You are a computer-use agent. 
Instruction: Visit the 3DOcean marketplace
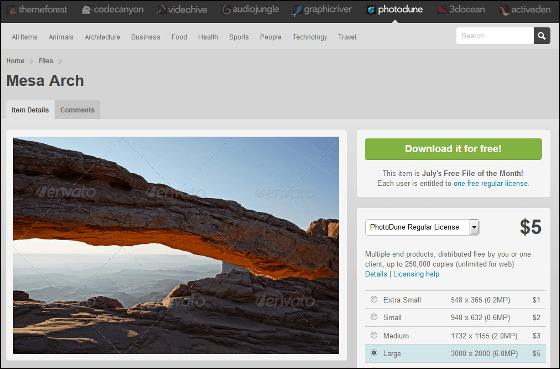[x=461, y=10]
